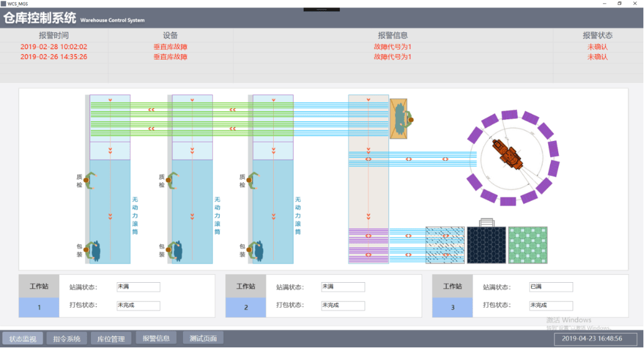
Task: Click the forklift icon inside the circular rack
Action: tap(510, 155)
